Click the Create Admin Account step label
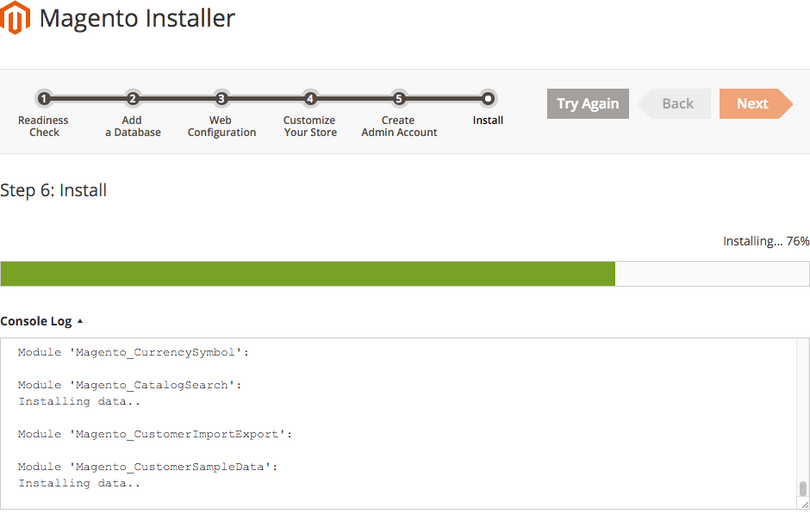Viewport: 810px width, 514px height. coord(399,126)
